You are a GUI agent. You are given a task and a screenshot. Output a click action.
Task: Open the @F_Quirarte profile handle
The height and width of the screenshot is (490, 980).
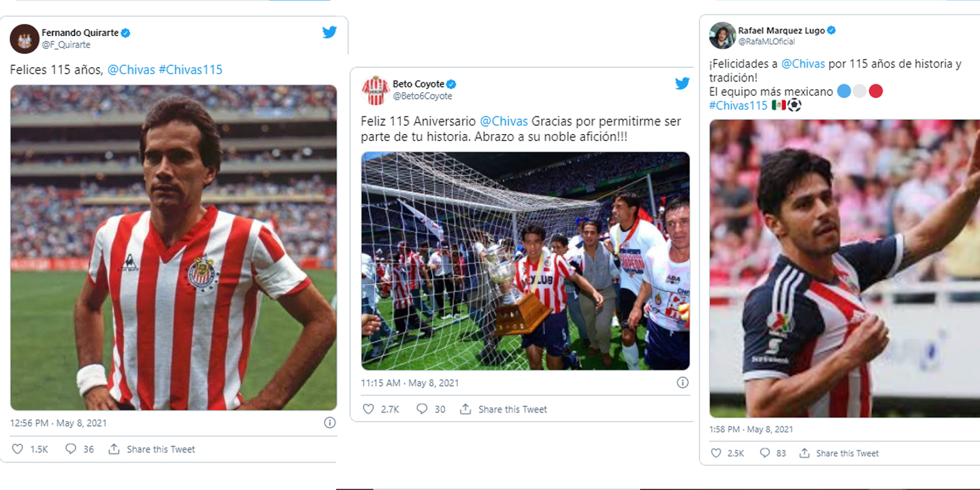(x=66, y=45)
